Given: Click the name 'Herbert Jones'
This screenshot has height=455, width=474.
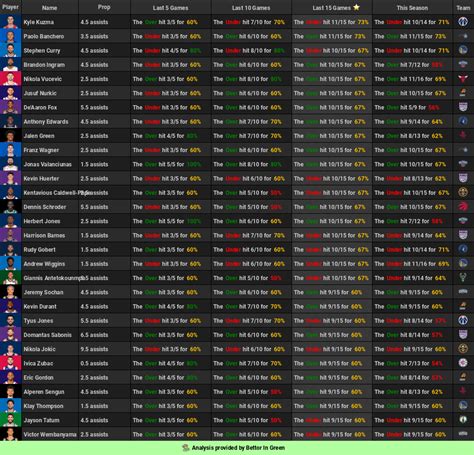Looking at the screenshot, I should point(42,221).
